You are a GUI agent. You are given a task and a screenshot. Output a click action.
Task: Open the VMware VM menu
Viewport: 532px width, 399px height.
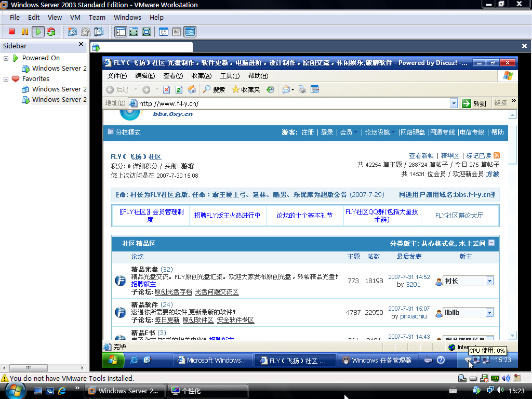point(75,17)
